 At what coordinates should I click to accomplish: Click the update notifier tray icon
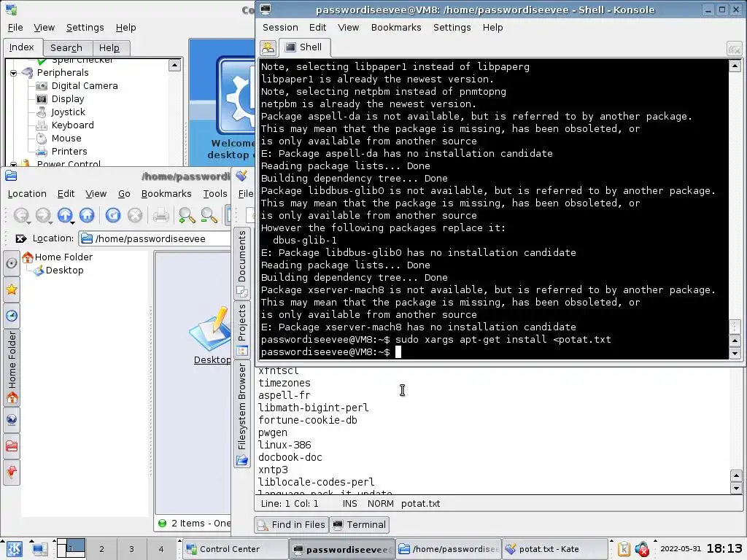(642, 549)
